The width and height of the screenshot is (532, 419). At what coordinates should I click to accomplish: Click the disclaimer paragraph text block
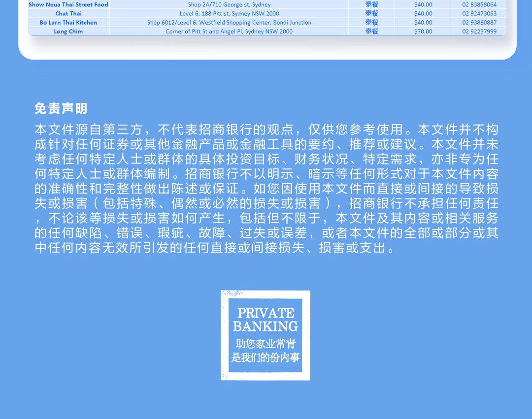pyautogui.click(x=266, y=189)
